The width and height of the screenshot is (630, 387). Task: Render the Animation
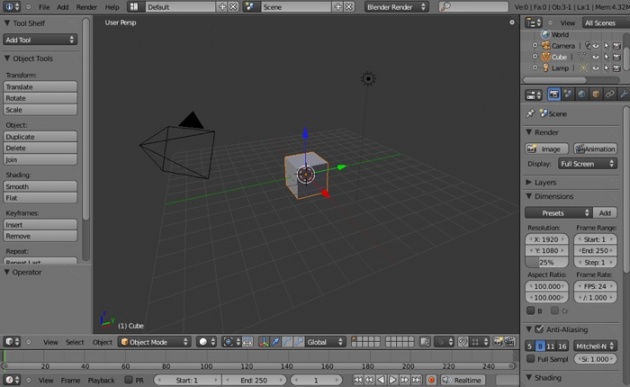tap(595, 149)
